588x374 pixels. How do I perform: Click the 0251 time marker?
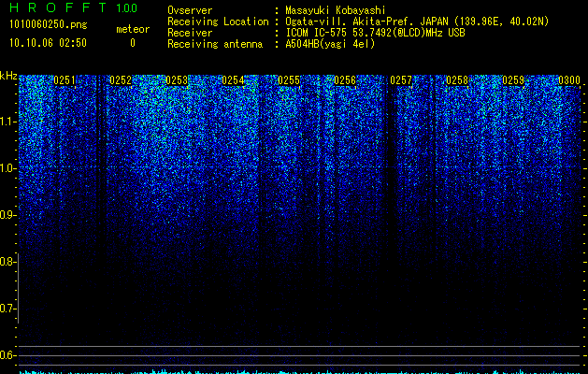65,80
